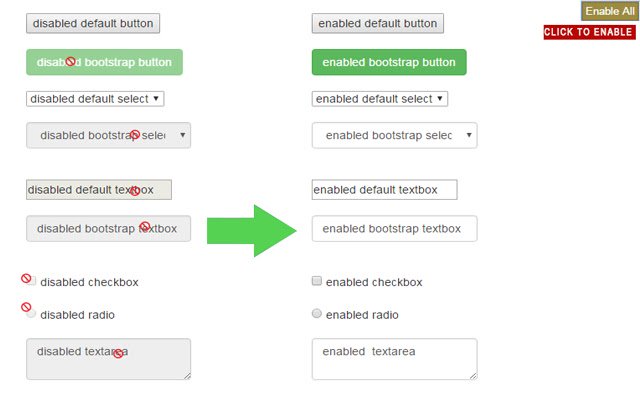Click the arrow on disabled default select
This screenshot has width=640, height=400.
click(x=156, y=98)
